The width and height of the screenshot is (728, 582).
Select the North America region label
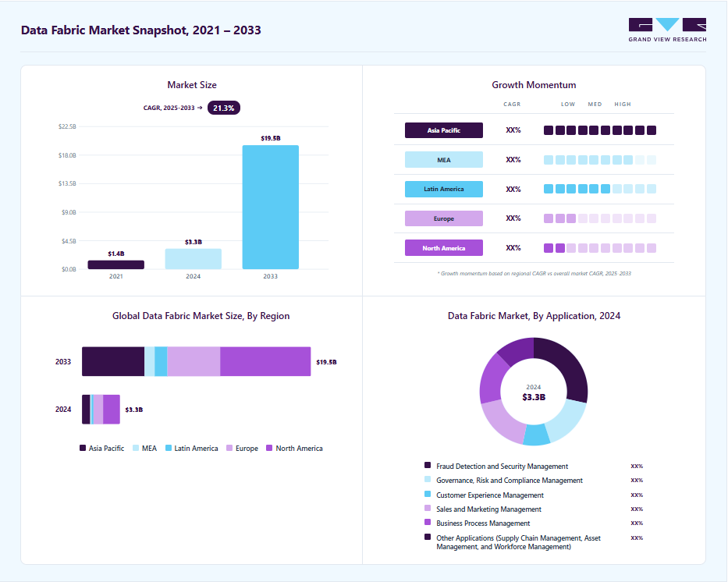443,248
